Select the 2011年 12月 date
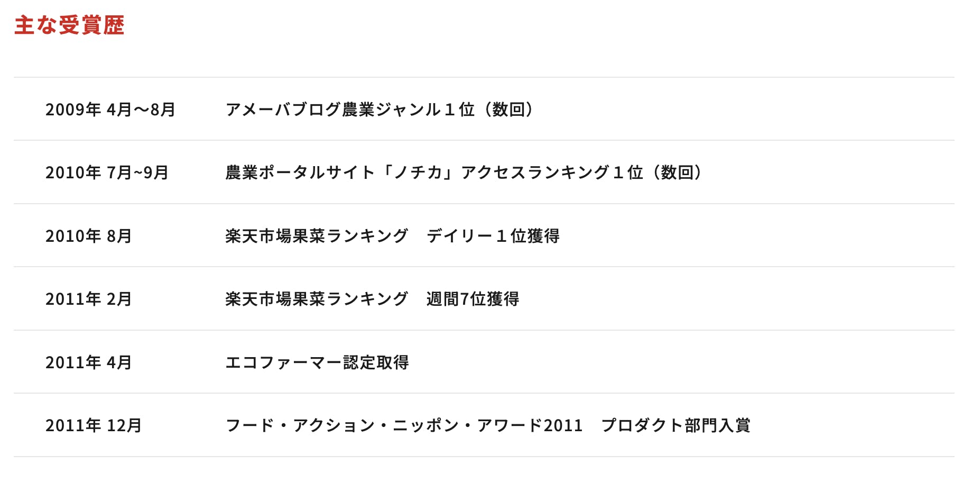 pos(94,425)
